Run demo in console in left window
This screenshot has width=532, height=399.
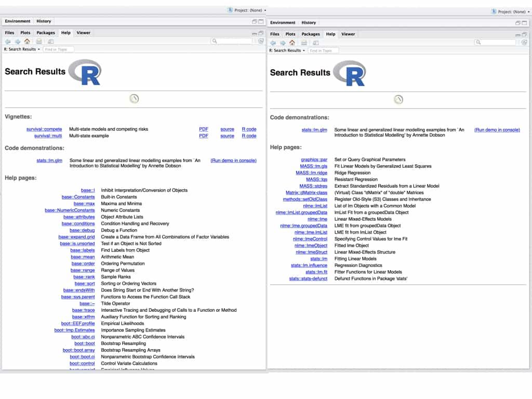[233, 161]
